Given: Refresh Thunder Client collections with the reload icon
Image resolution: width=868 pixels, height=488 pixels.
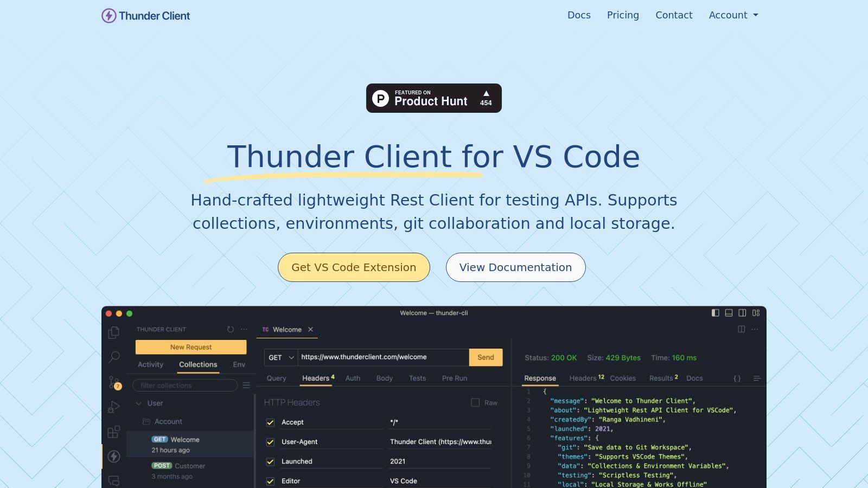Looking at the screenshot, I should point(230,329).
